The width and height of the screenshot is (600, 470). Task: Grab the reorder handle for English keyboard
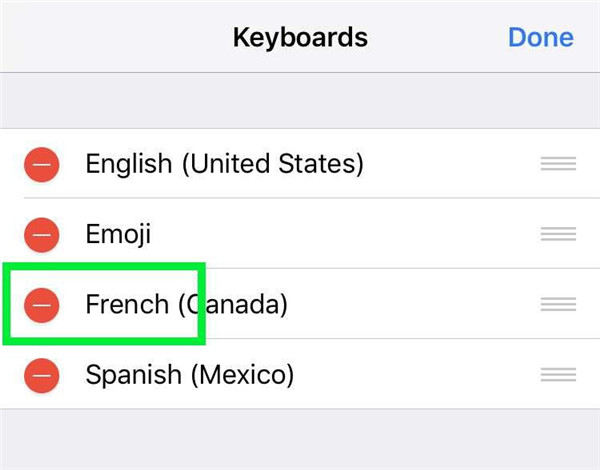point(558,164)
